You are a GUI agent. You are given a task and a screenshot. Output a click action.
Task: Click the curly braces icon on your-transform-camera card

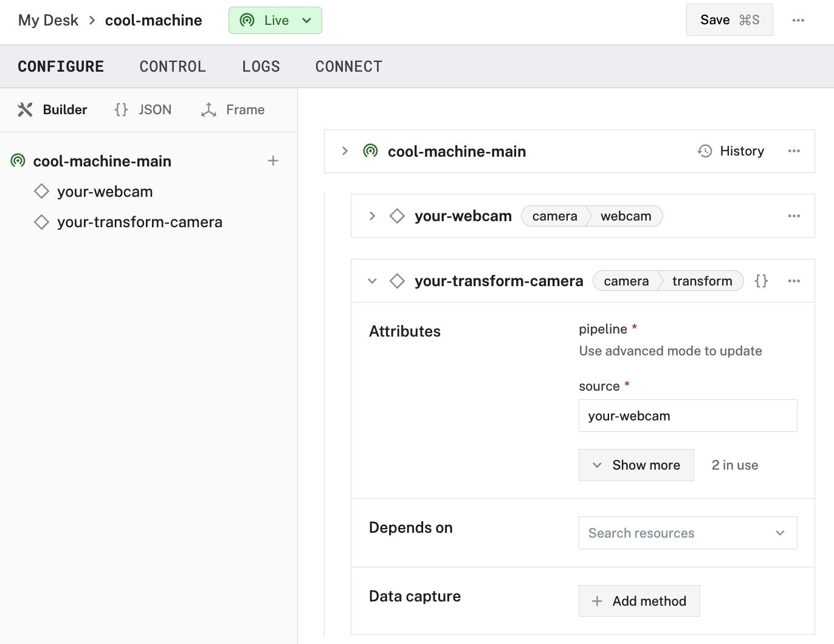(x=761, y=281)
